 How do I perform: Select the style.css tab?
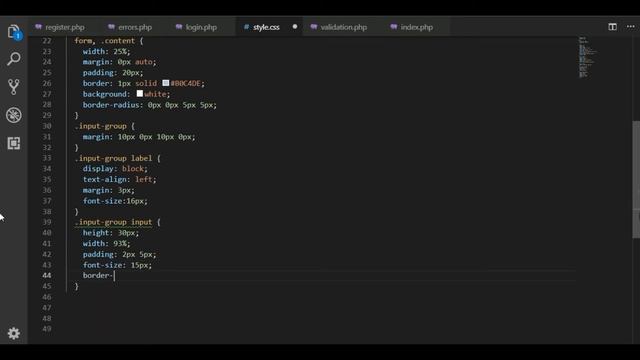coord(266,27)
